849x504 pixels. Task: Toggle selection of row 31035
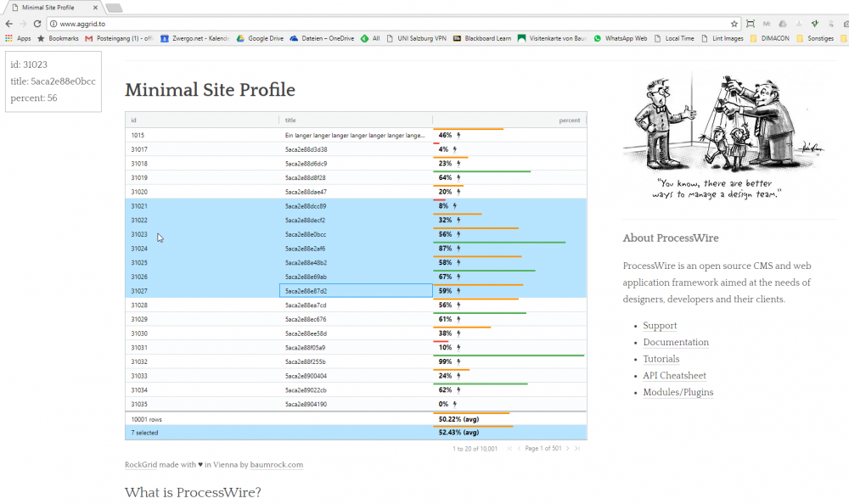(x=255, y=404)
